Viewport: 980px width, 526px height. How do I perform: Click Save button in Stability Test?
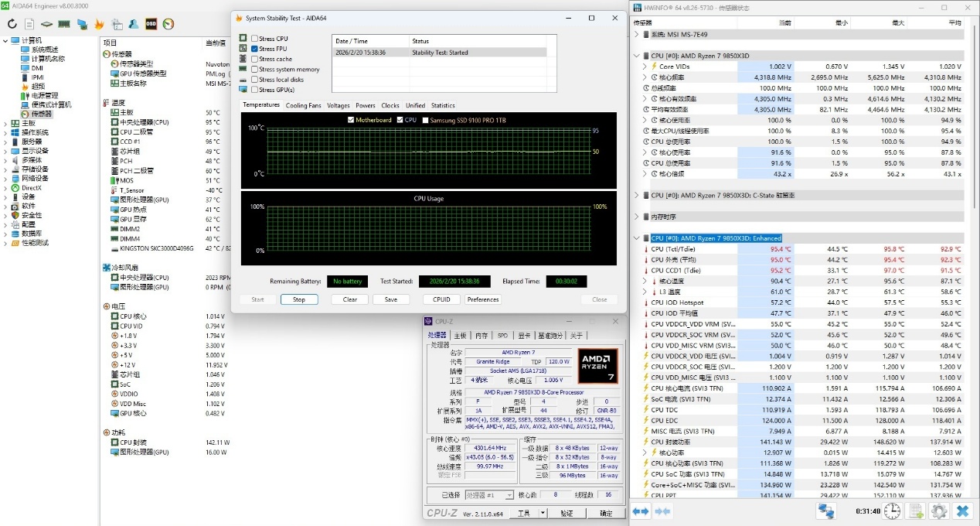(x=391, y=299)
